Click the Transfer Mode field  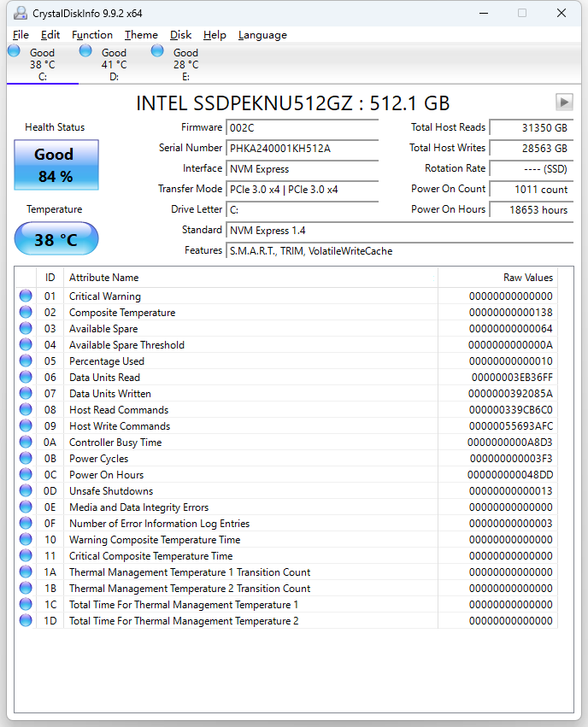click(303, 189)
